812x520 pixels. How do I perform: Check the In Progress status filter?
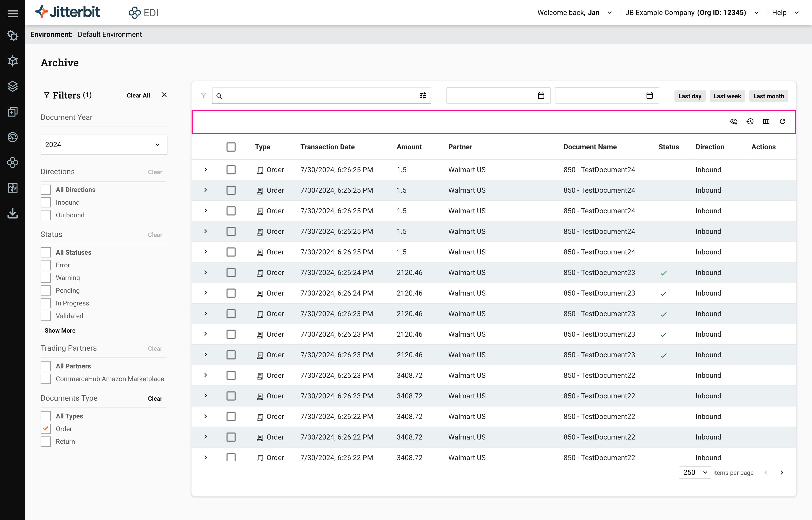coord(45,303)
